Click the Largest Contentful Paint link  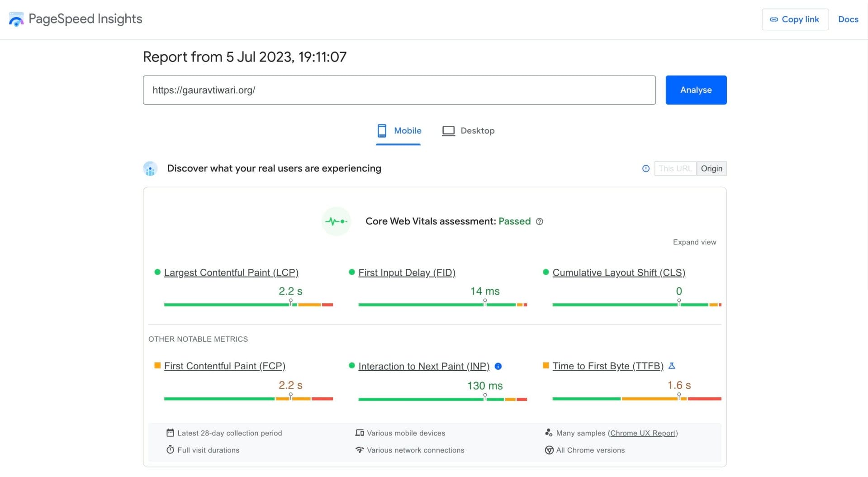[x=231, y=272]
